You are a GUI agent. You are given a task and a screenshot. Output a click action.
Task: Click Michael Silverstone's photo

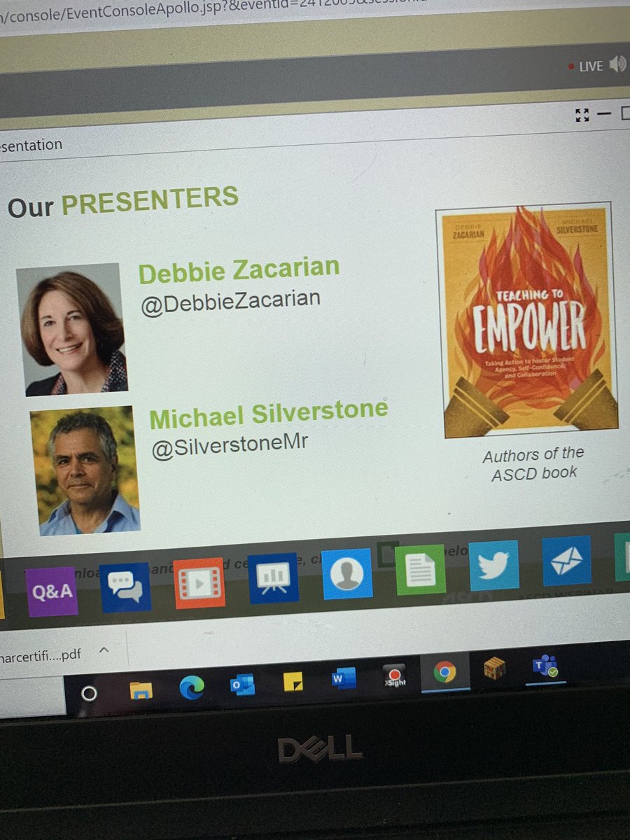[x=85, y=470]
